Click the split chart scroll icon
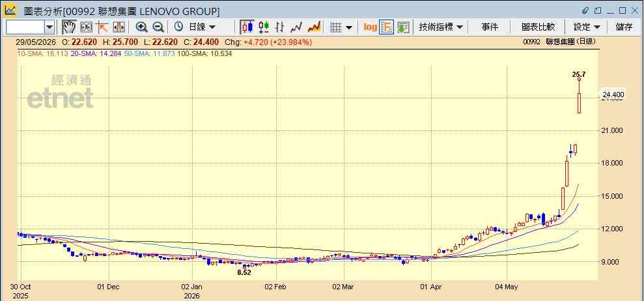 [119, 27]
